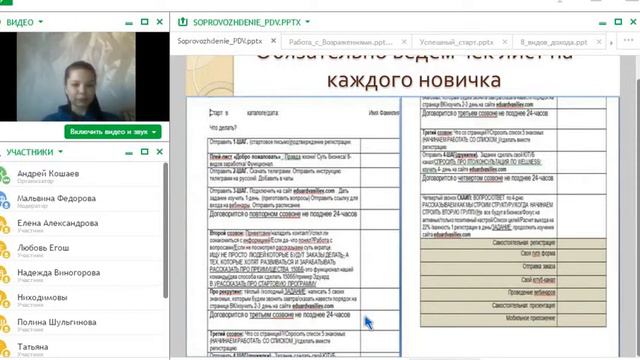The width and height of the screenshot is (640, 360).
Task: Click the share icon beside SOPROVOZHDENIE_PDV.PPTX title
Action: pos(183,22)
